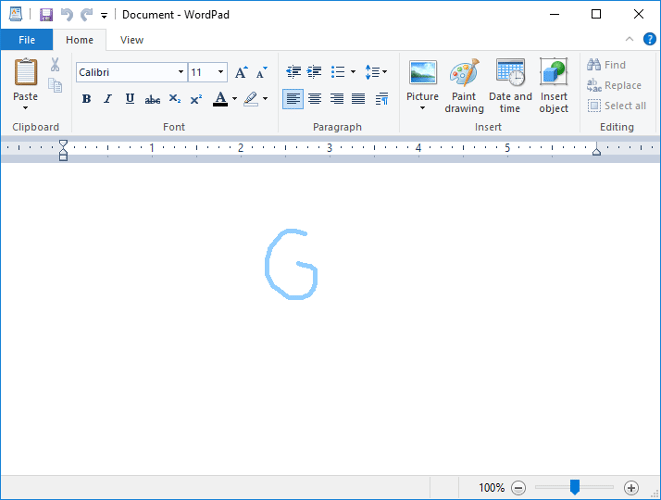The image size is (661, 500).
Task: Grow the font size
Action: pos(241,73)
